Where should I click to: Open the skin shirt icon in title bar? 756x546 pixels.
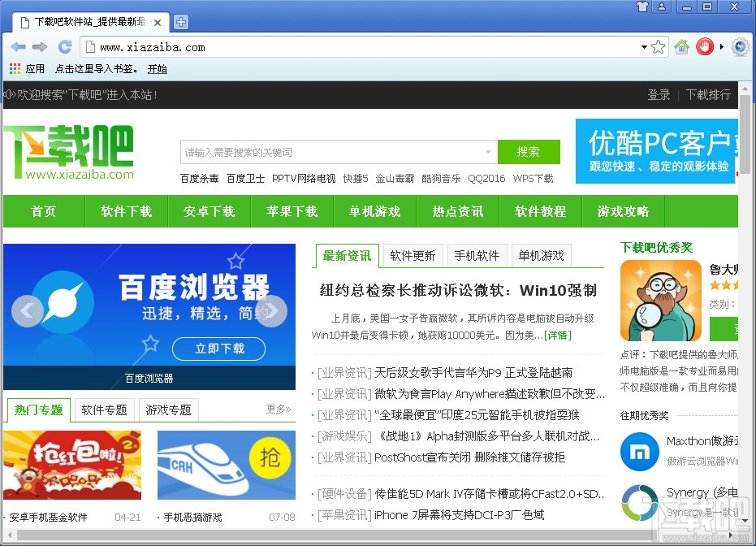pos(642,6)
